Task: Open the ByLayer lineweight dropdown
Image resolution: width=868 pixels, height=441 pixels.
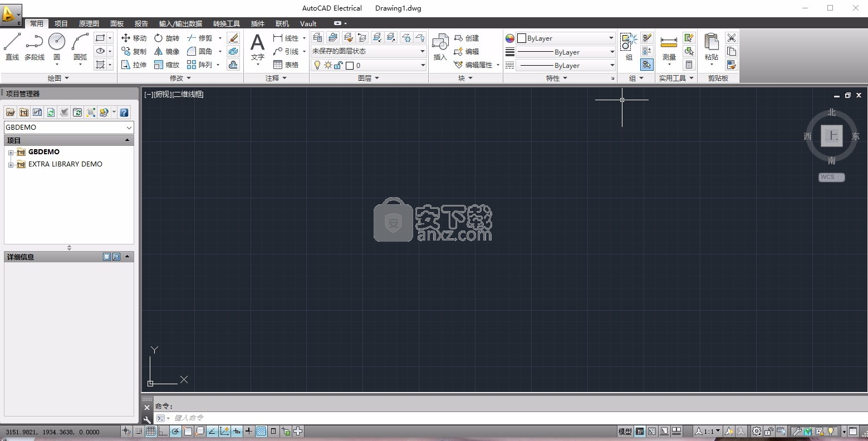Action: pyautogui.click(x=566, y=52)
